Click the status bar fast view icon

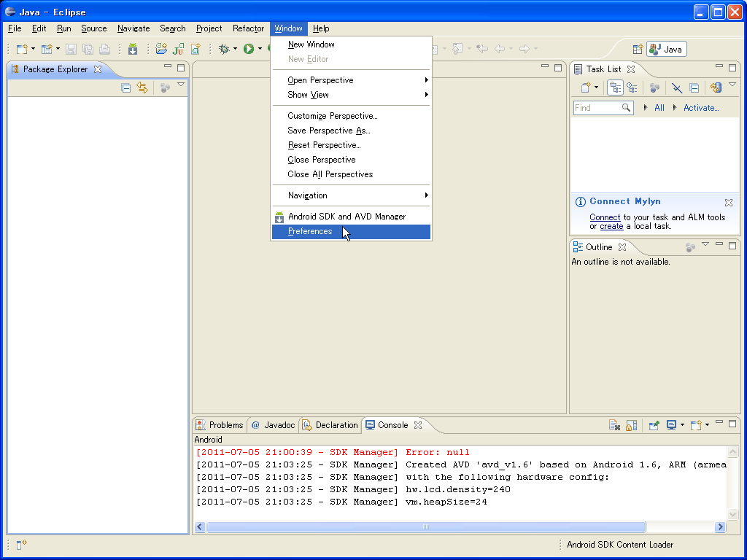click(x=21, y=545)
